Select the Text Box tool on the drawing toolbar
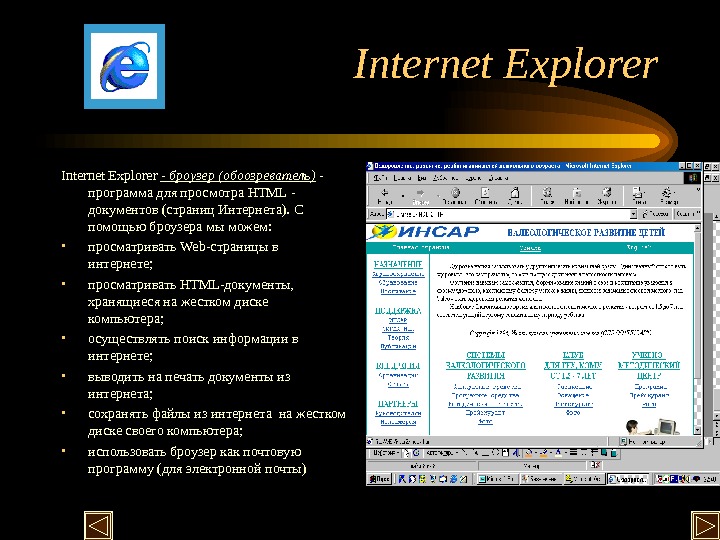Image resolution: width=720 pixels, height=540 pixels. click(x=506, y=453)
